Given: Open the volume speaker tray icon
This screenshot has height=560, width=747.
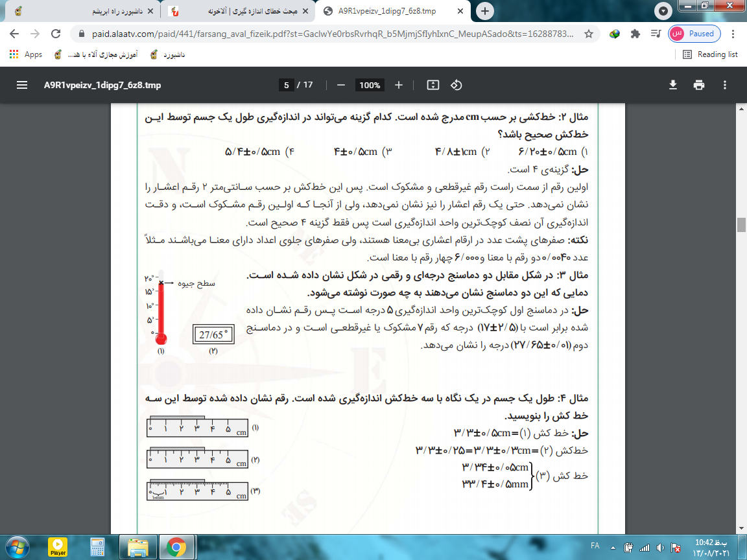Looking at the screenshot, I should pyautogui.click(x=660, y=548).
